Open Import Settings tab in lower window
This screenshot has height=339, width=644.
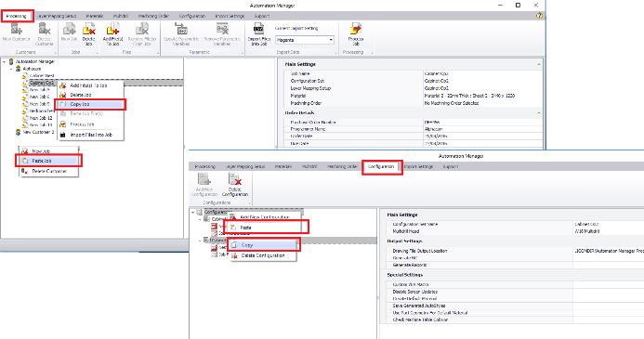click(418, 166)
